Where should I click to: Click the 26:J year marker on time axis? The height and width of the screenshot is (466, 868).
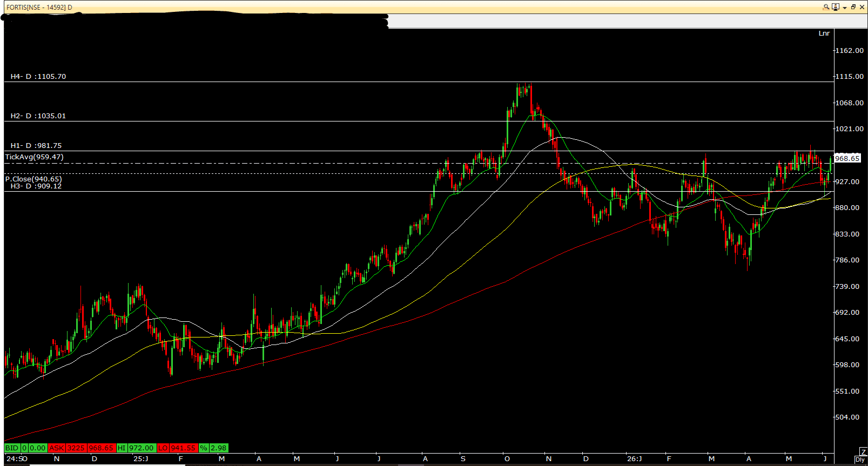tap(635, 459)
